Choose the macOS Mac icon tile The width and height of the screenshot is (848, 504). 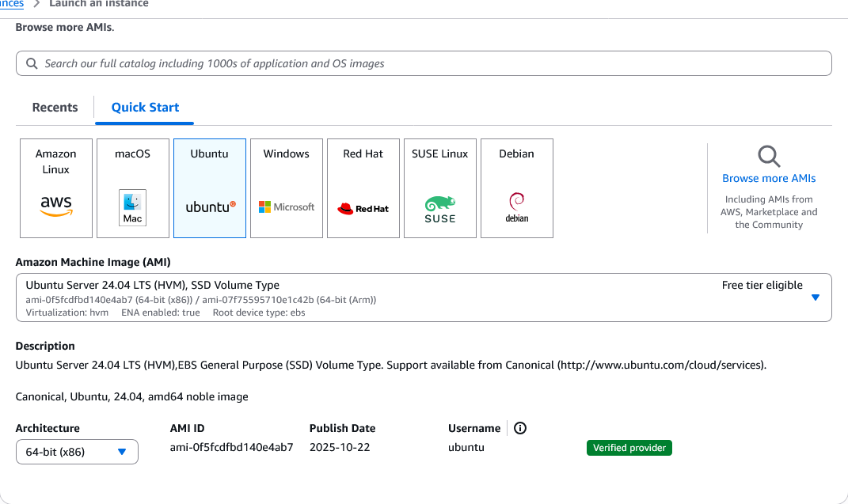point(132,188)
